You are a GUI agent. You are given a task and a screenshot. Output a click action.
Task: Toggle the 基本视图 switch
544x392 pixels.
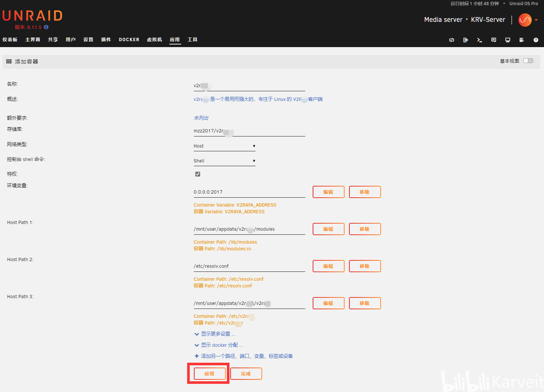528,61
